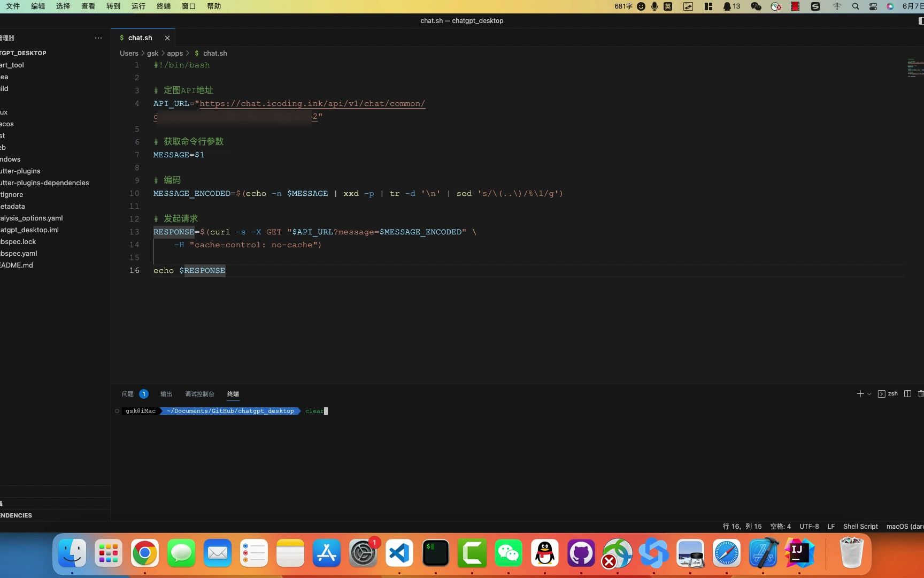
Task: Open the API URL link on line 4
Action: click(x=312, y=104)
